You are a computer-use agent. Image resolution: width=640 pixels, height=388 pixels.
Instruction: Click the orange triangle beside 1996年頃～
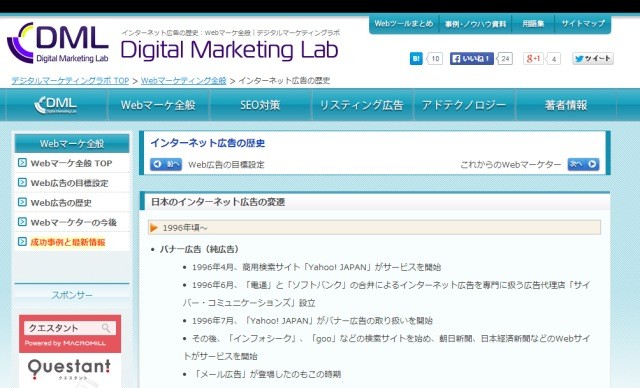154,228
